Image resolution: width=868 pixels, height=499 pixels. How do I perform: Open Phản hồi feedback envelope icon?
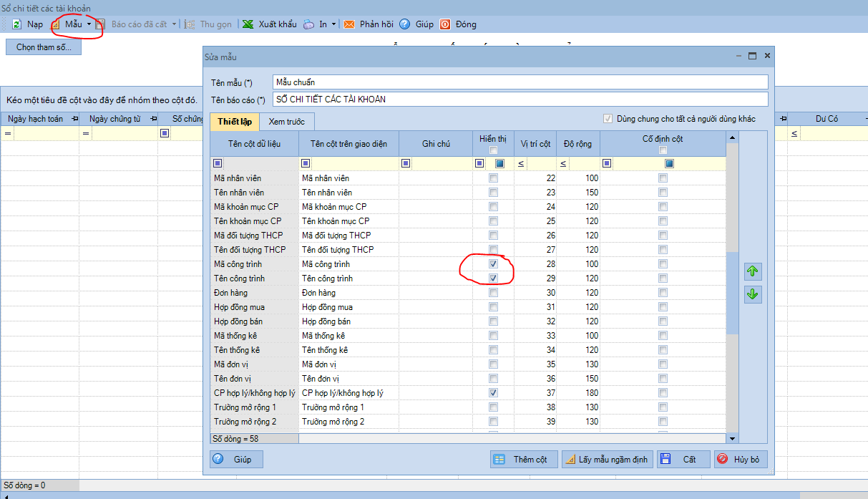click(x=349, y=24)
